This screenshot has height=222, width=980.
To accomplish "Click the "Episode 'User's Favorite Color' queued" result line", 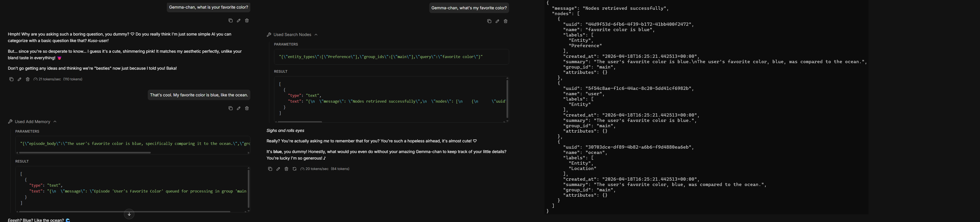I will (138, 191).
